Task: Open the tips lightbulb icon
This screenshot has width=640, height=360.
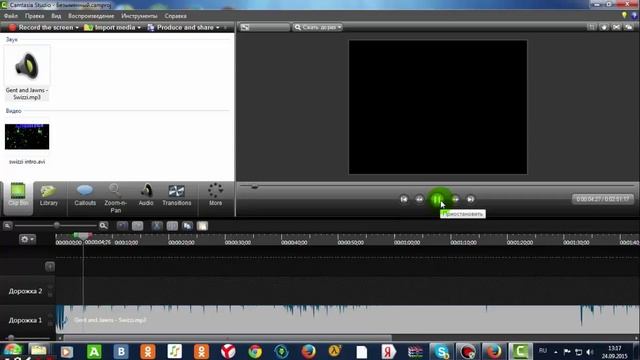Action: tap(624, 16)
